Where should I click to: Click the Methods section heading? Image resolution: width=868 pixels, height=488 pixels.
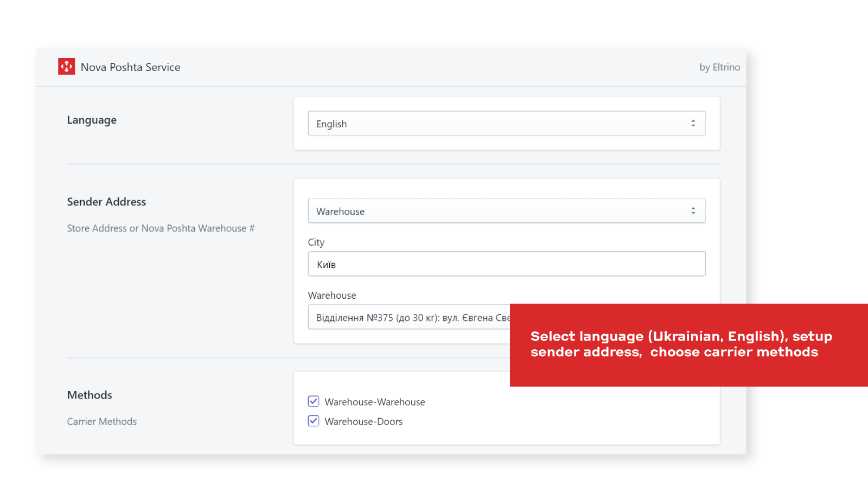(90, 395)
